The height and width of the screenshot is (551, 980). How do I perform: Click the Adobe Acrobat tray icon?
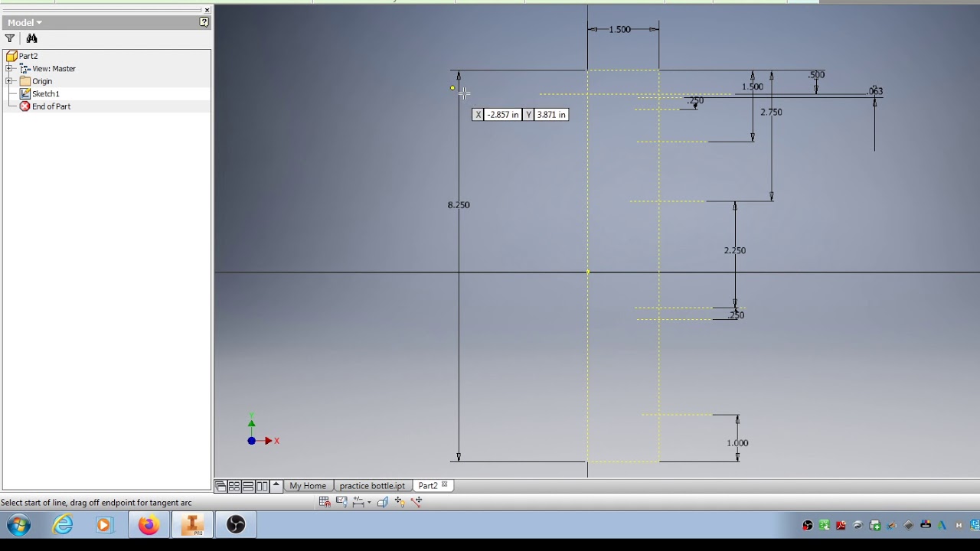841,525
